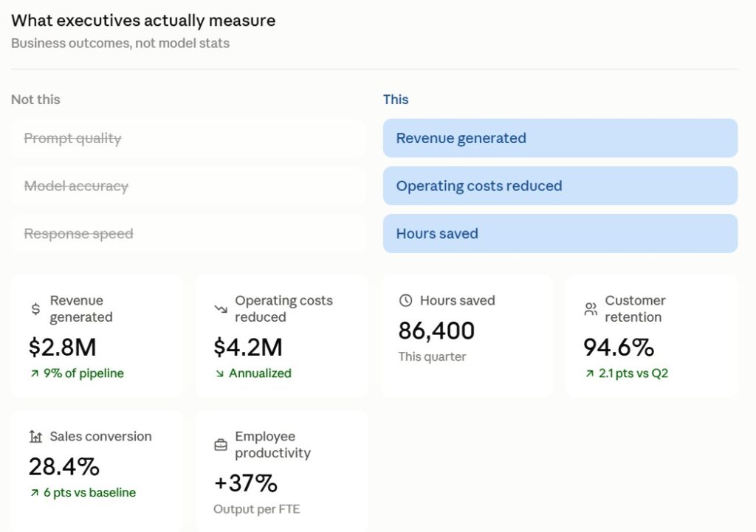Click the up arrow next to 9% of pipeline

35,373
